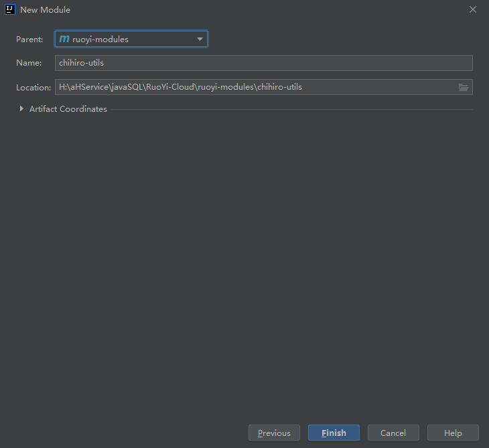Expand the Artifact Coordinates section

[21, 108]
